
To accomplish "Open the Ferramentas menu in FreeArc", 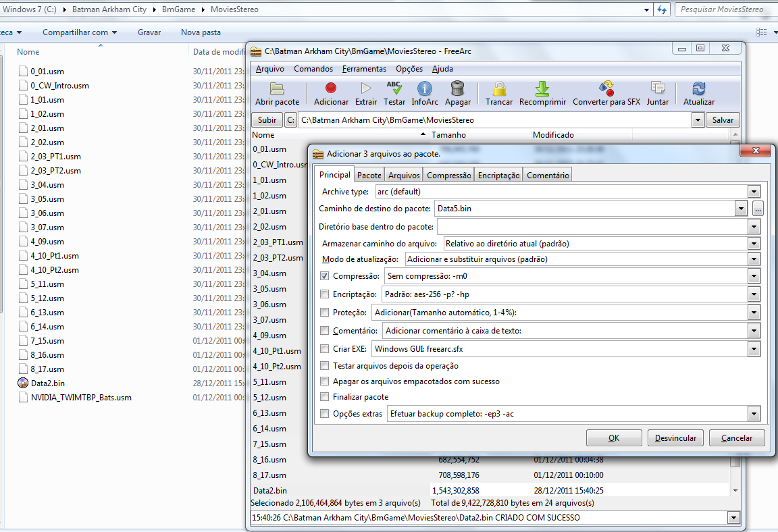I will [x=364, y=69].
